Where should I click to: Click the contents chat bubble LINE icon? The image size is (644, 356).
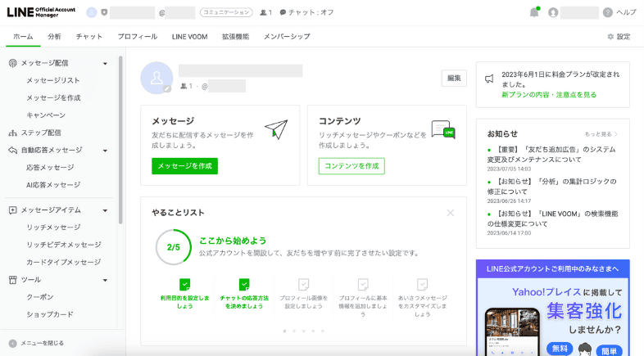coord(443,129)
